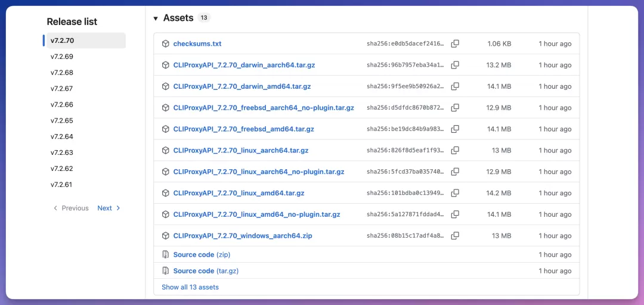Click archive icon beside Source code (tar.gz)
This screenshot has height=305, width=644.
coord(166,271)
